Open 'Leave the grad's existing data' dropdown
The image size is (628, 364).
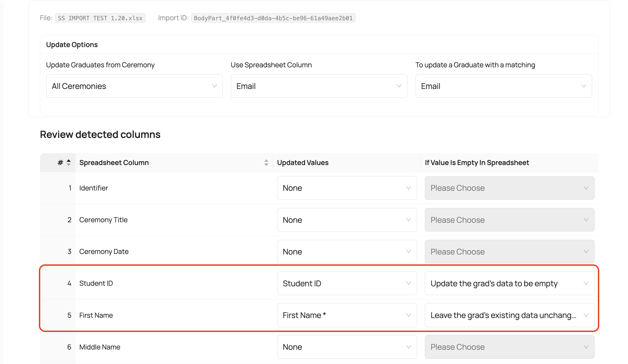(509, 315)
